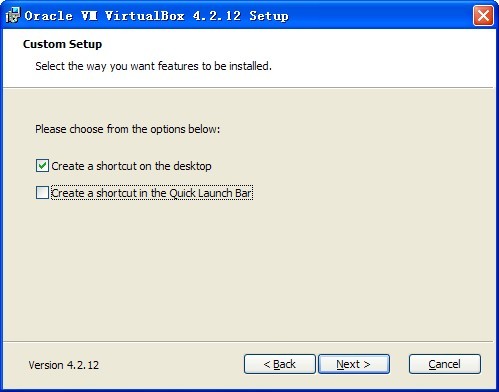The height and width of the screenshot is (392, 499).
Task: Click the Oracle VM VirtualBox title bar text
Action: tap(156, 16)
